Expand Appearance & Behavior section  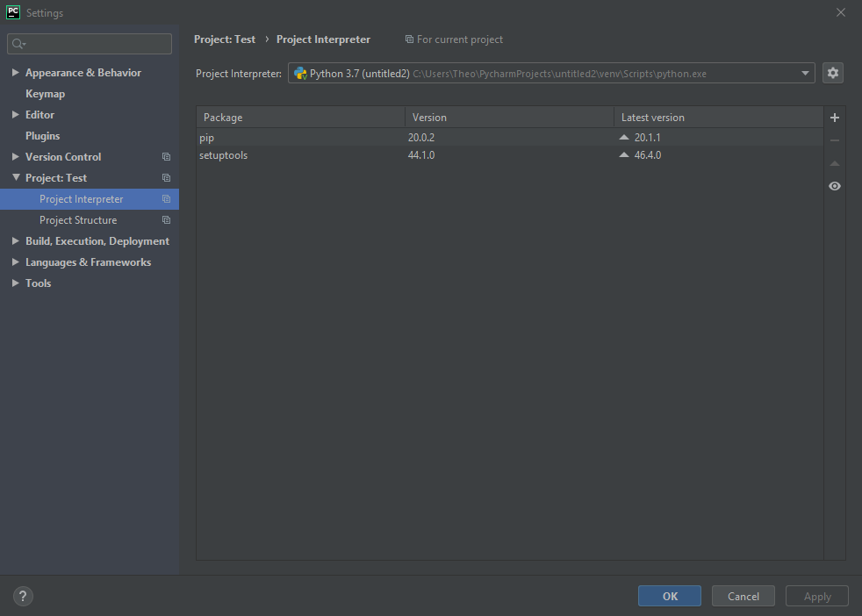pos(16,73)
